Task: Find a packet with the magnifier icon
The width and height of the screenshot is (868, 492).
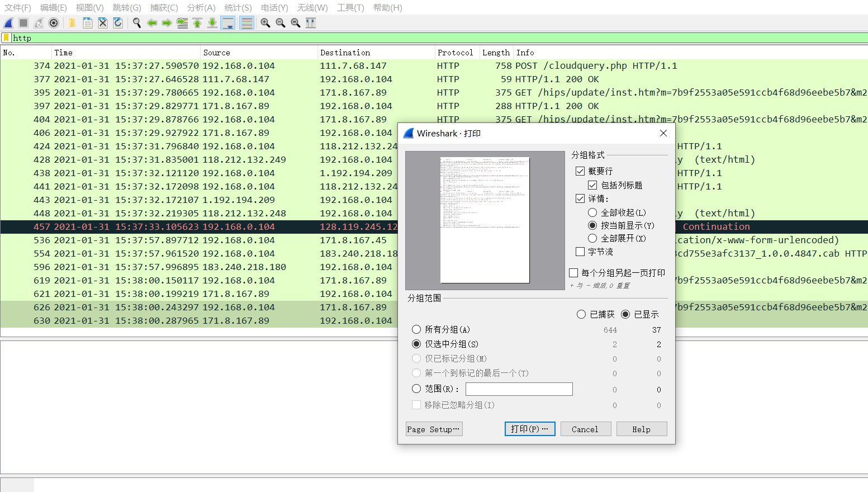Action: (x=136, y=23)
